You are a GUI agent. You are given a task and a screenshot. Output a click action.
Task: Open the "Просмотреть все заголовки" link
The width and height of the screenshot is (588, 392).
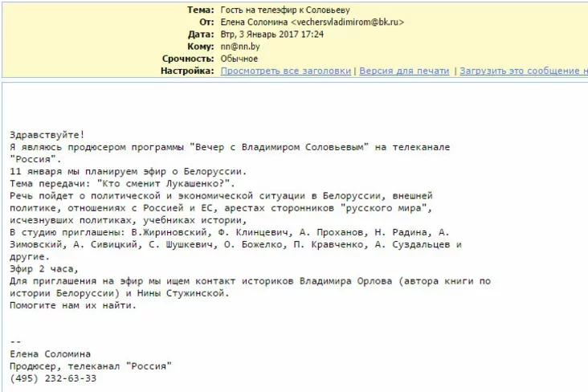[x=287, y=71]
